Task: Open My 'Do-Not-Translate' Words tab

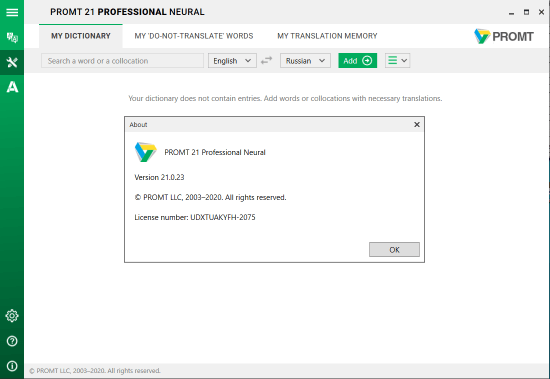Action: click(x=194, y=36)
